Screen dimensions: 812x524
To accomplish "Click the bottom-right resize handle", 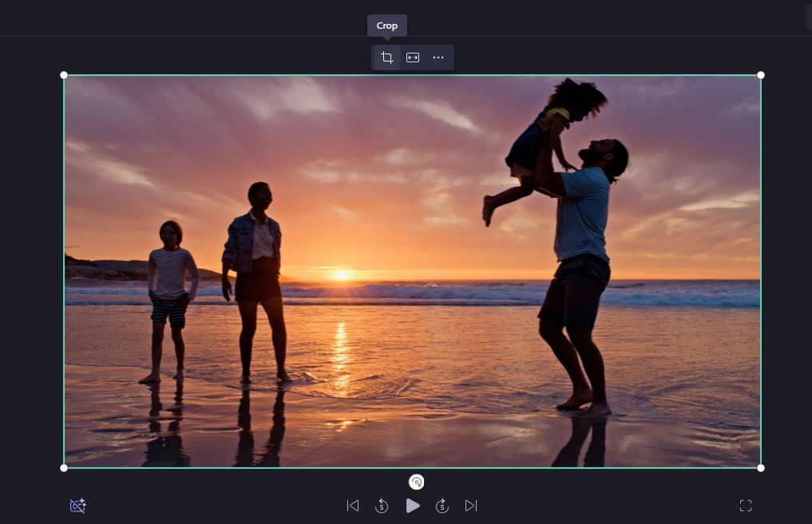I will pyautogui.click(x=760, y=467).
